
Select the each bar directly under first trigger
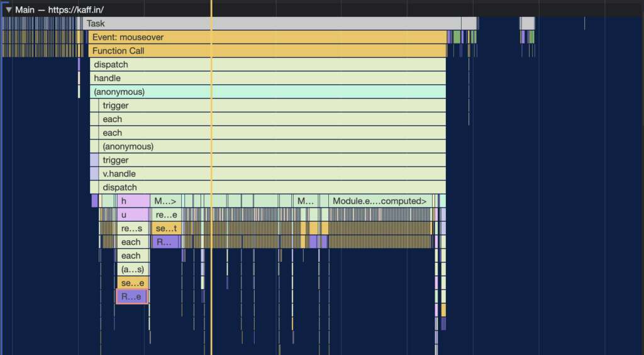pos(272,119)
